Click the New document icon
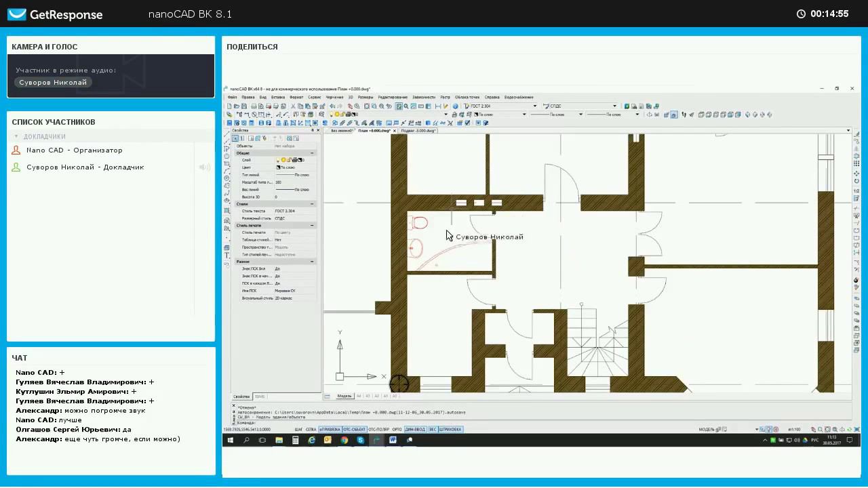 229,106
